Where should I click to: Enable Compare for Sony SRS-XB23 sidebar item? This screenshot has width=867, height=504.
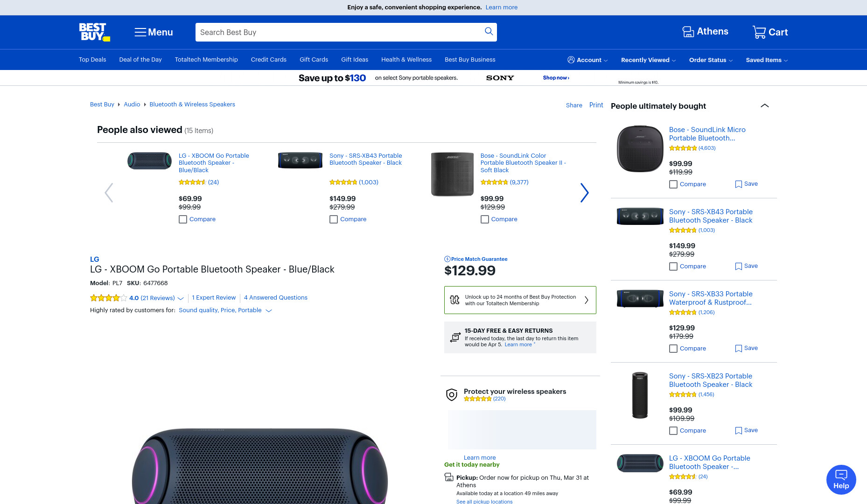pyautogui.click(x=673, y=431)
